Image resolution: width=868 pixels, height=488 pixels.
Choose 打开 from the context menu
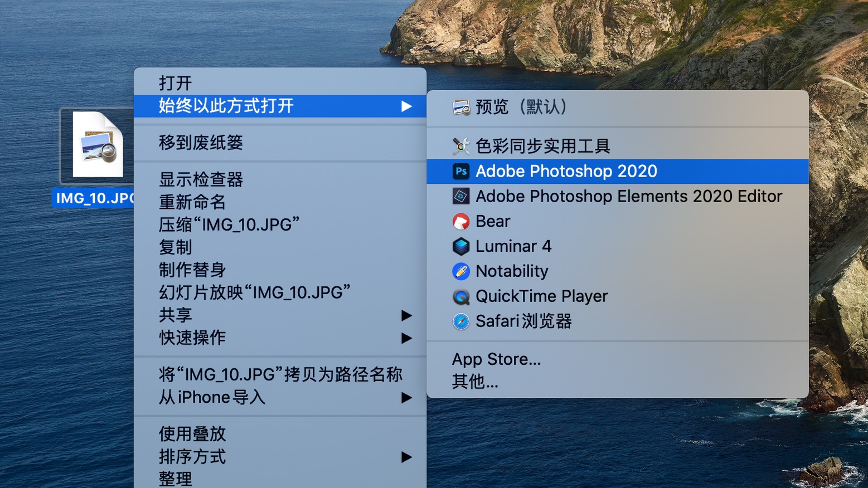280,83
